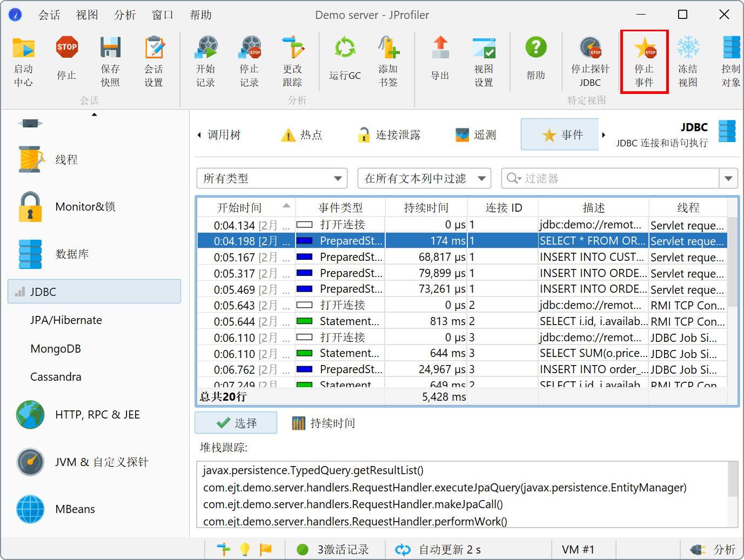Click the 自动更新 refresh arrows icon
Viewport: 744px width, 560px height.
click(403, 550)
